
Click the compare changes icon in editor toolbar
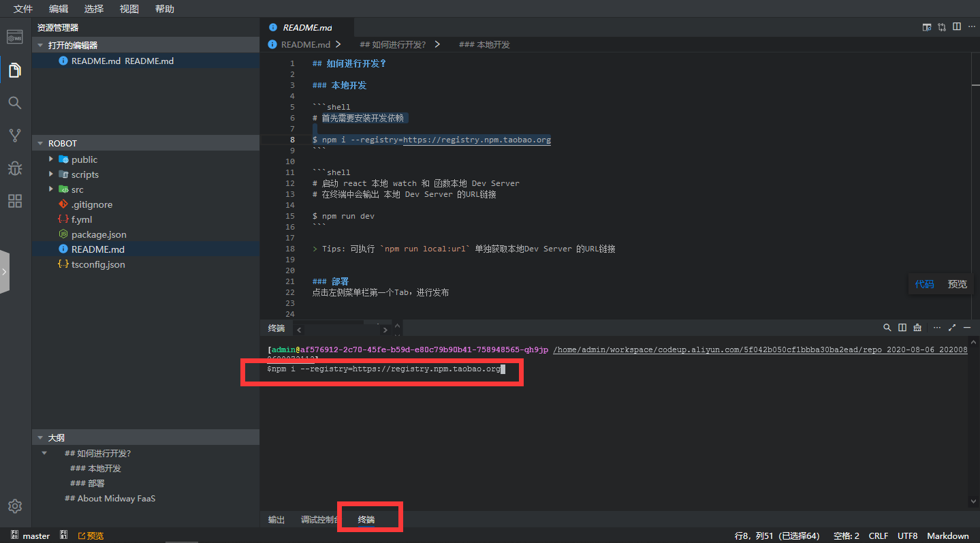(x=942, y=27)
